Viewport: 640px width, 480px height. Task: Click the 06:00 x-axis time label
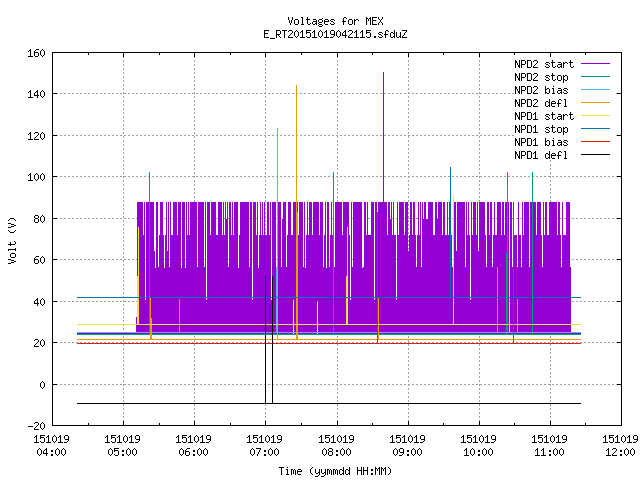(193, 452)
